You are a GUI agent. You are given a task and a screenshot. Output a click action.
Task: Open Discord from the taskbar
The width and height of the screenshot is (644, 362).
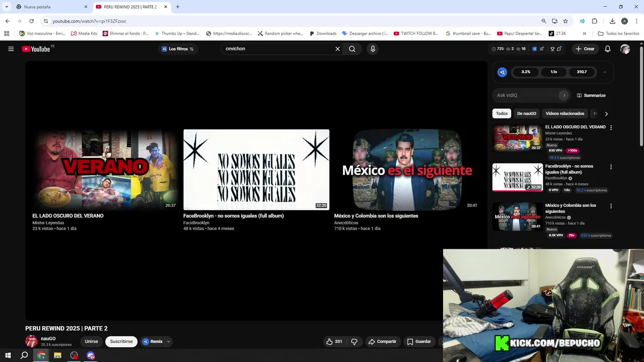(91, 355)
